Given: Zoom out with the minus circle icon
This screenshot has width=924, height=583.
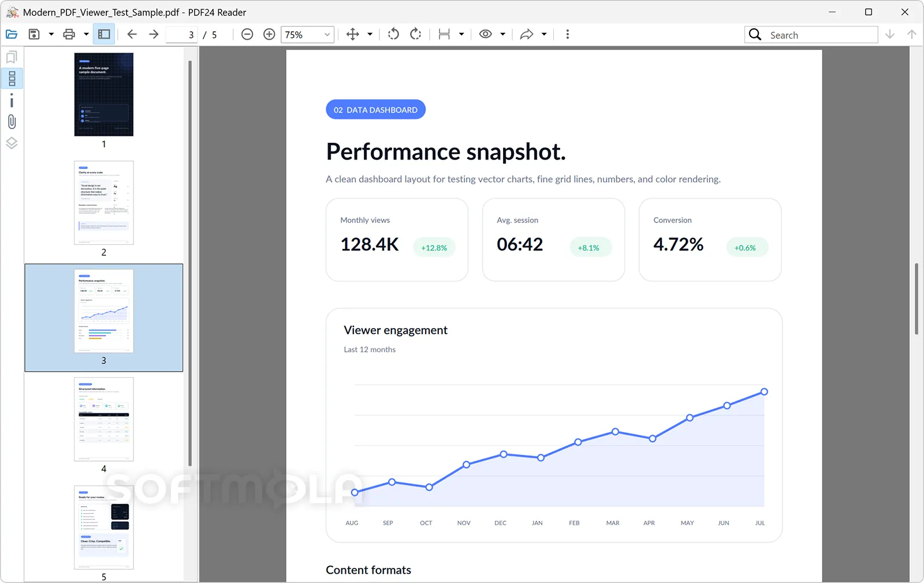Looking at the screenshot, I should click(247, 35).
